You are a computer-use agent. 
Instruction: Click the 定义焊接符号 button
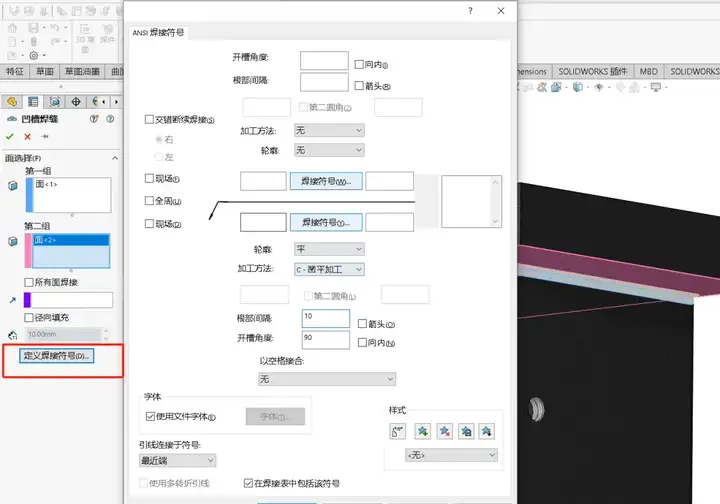57,356
